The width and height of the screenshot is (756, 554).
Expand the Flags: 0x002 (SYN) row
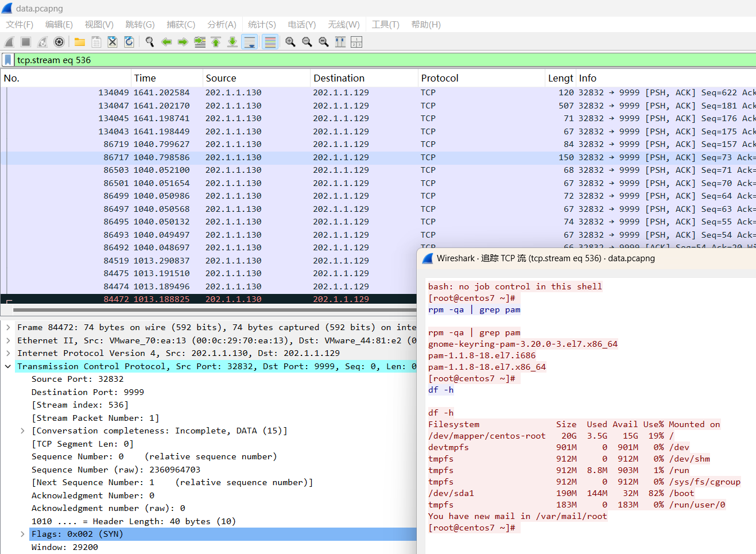click(22, 534)
